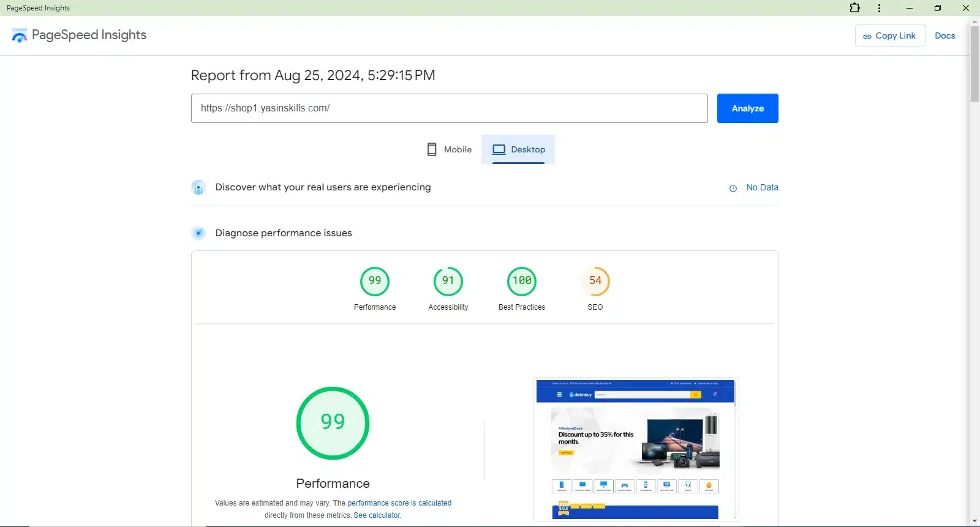This screenshot has width=980, height=527.
Task: Jump to SEO score 54
Action: pos(595,282)
